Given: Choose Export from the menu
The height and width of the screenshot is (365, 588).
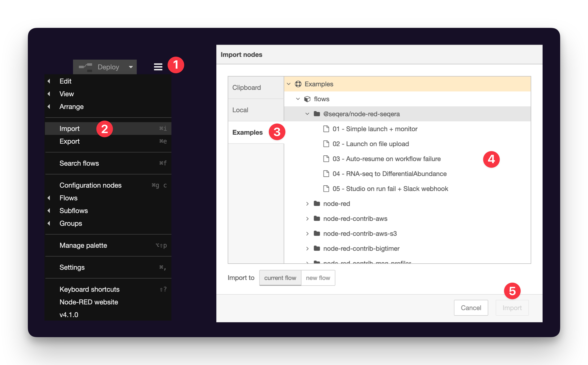Looking at the screenshot, I should tap(70, 141).
